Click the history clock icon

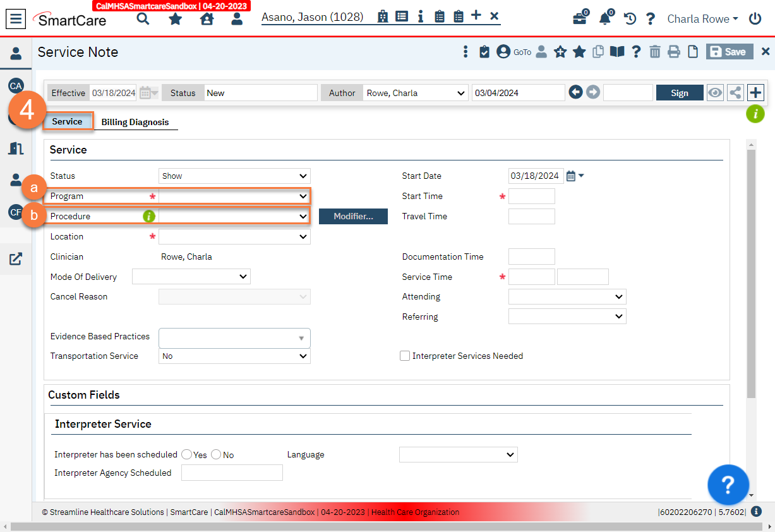(x=630, y=19)
